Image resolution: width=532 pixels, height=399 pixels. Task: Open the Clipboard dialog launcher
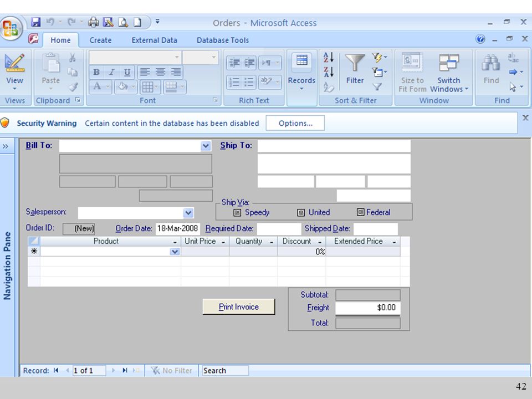[78, 100]
